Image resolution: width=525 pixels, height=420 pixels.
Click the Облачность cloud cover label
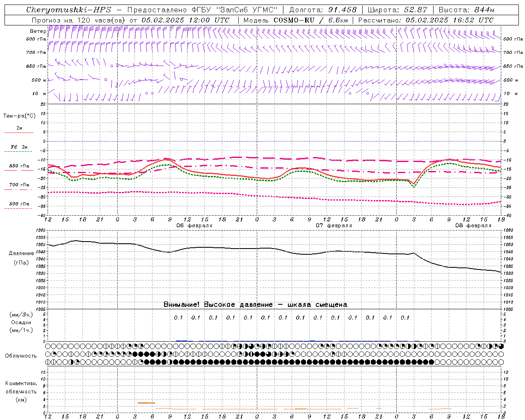coord(21,356)
